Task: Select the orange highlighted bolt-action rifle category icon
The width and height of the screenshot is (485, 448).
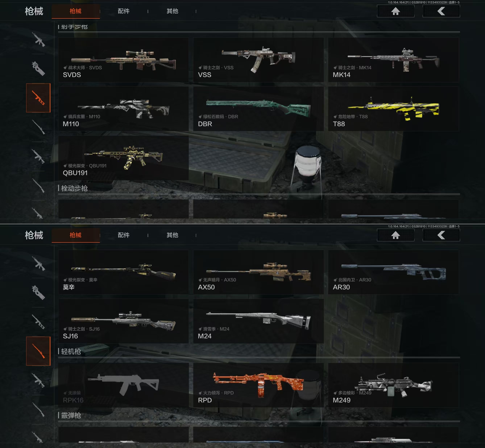Action: pyautogui.click(x=38, y=351)
